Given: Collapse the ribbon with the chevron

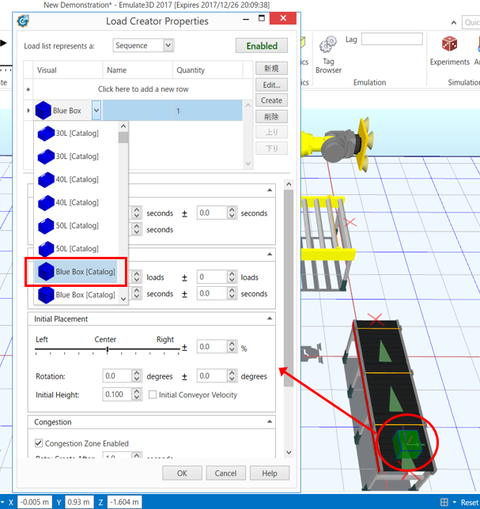Looking at the screenshot, I should pyautogui.click(x=454, y=23).
